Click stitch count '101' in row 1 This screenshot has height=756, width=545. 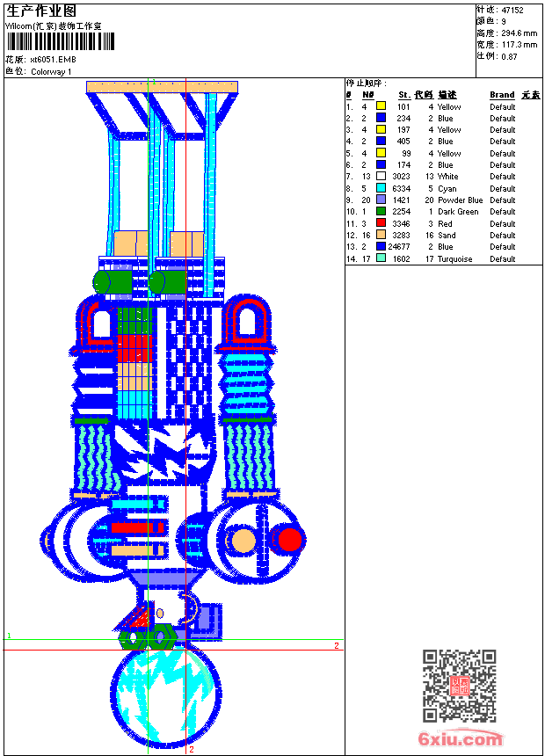point(403,107)
